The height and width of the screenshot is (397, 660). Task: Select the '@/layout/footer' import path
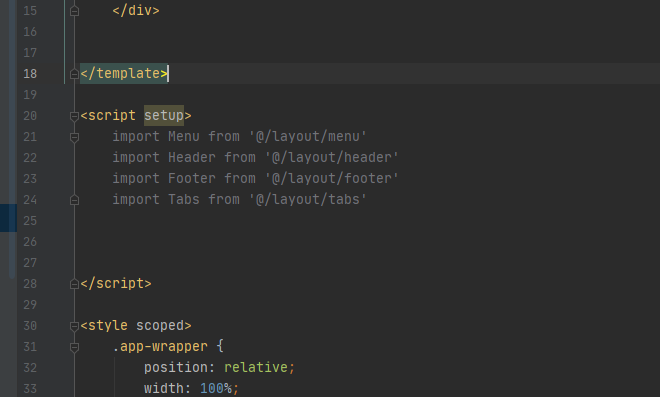(x=332, y=179)
